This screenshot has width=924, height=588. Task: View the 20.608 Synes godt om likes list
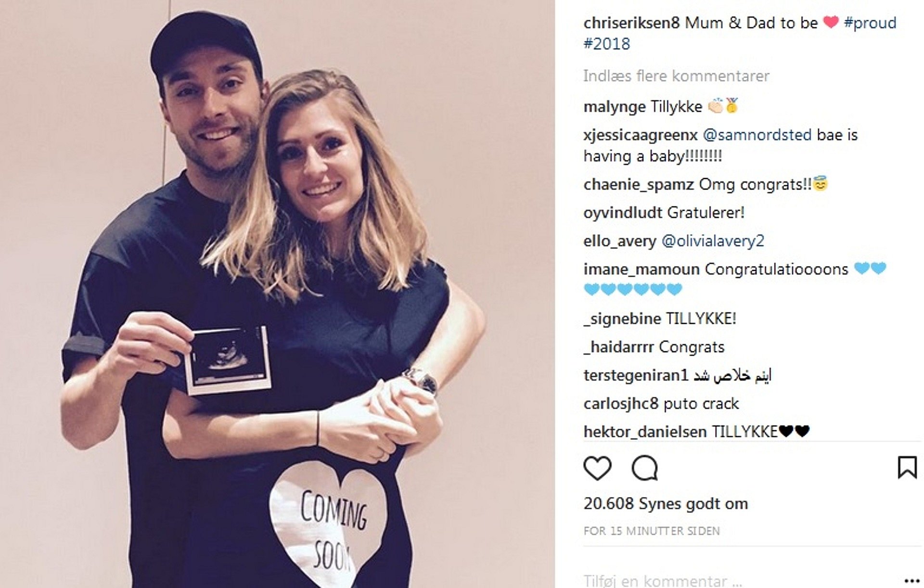click(x=666, y=504)
